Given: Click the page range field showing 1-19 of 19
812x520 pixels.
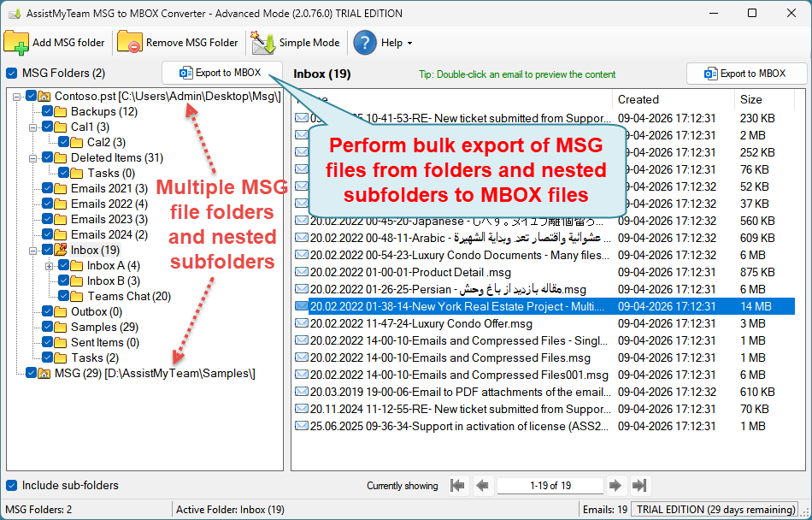Looking at the screenshot, I should (x=548, y=486).
